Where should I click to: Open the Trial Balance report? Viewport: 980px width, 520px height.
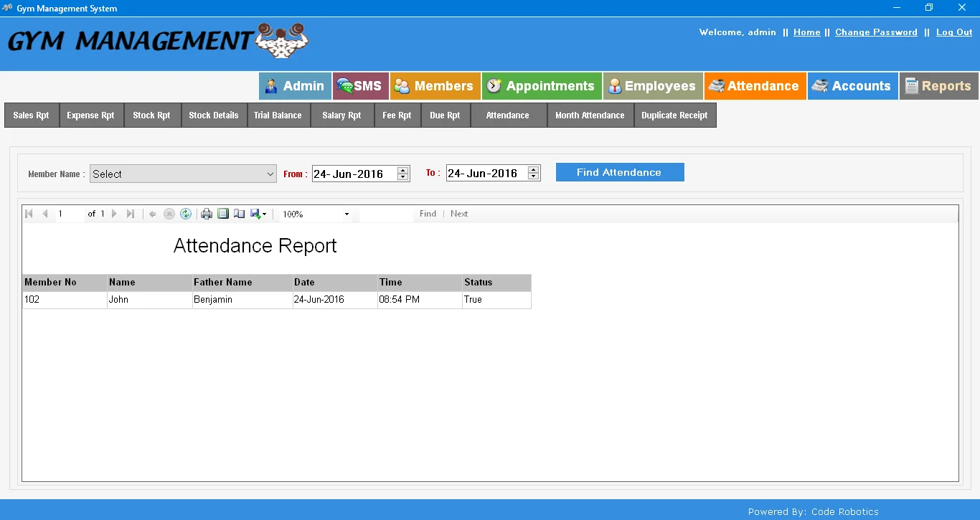[278, 115]
